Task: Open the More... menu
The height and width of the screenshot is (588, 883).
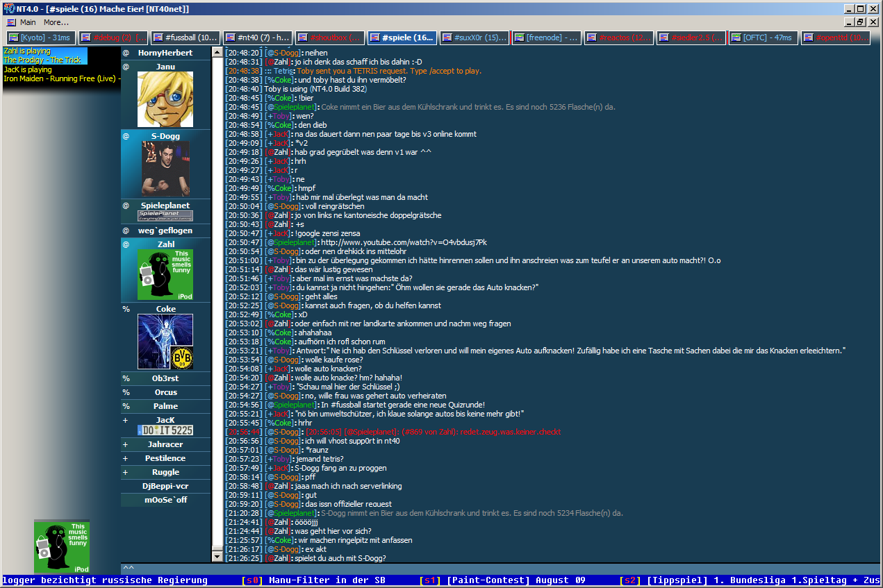Action: point(56,22)
